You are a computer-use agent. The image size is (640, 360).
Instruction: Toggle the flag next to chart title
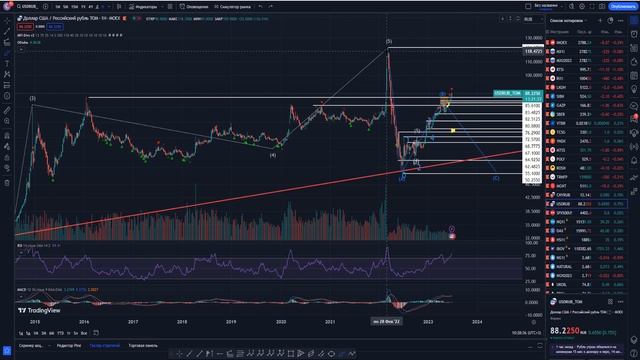pyautogui.click(x=124, y=18)
